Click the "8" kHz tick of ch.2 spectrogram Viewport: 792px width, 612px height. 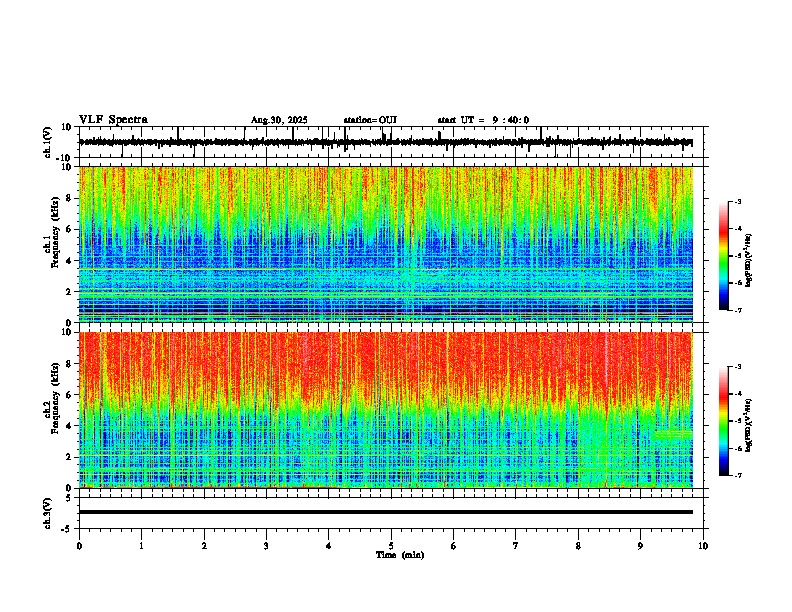(69, 364)
